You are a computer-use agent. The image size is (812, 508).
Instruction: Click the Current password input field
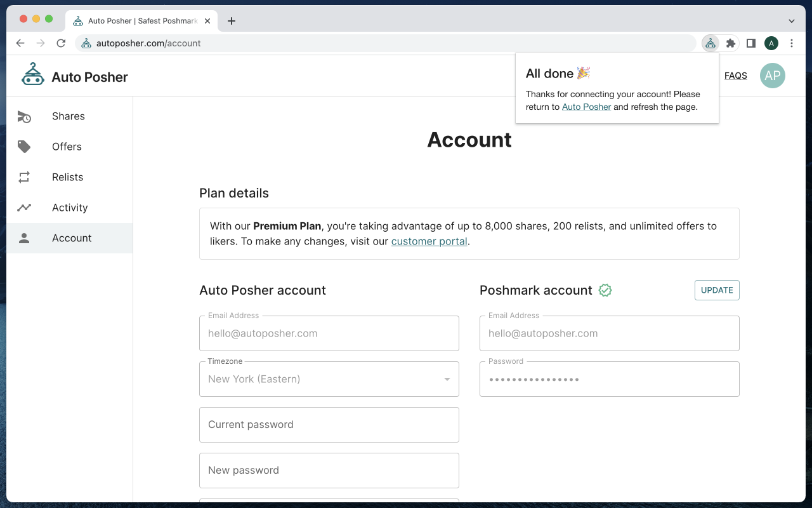pyautogui.click(x=329, y=424)
